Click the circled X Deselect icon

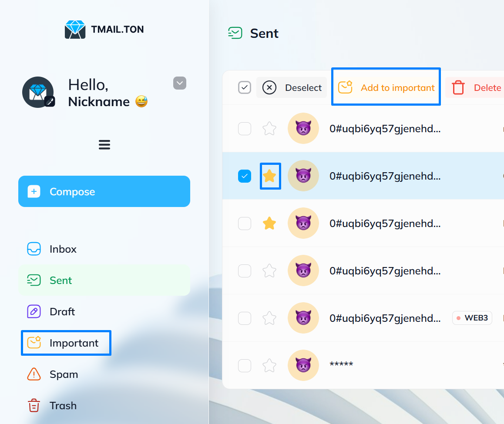pos(269,87)
